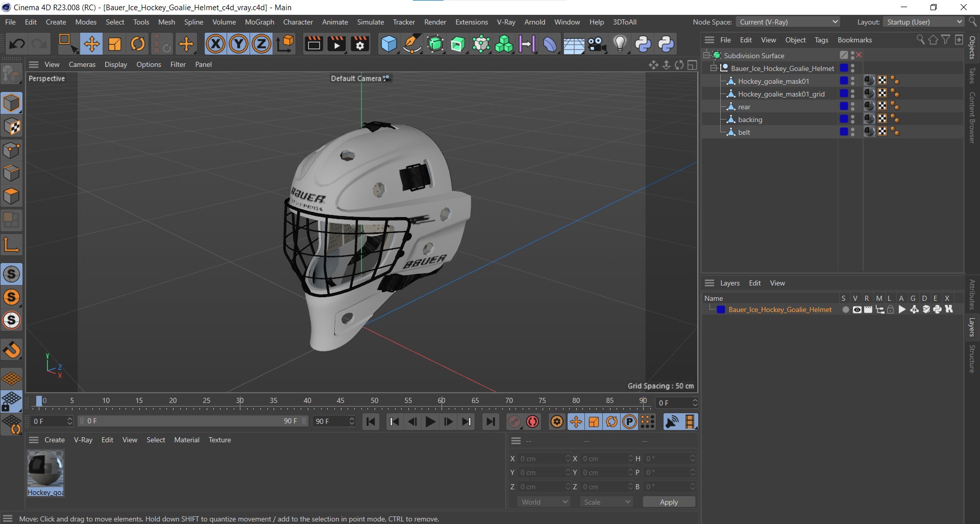Open the MoGraph menu
The image size is (980, 524).
pos(259,22)
